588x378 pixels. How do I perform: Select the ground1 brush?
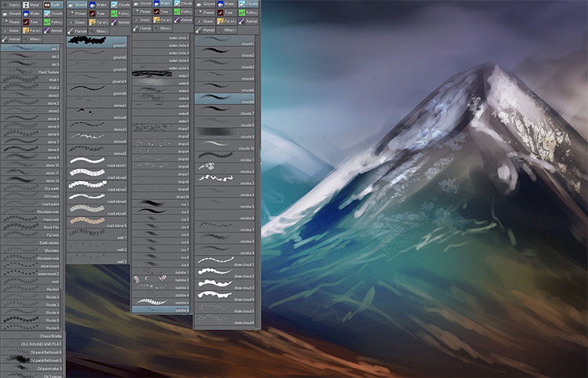pos(97,42)
